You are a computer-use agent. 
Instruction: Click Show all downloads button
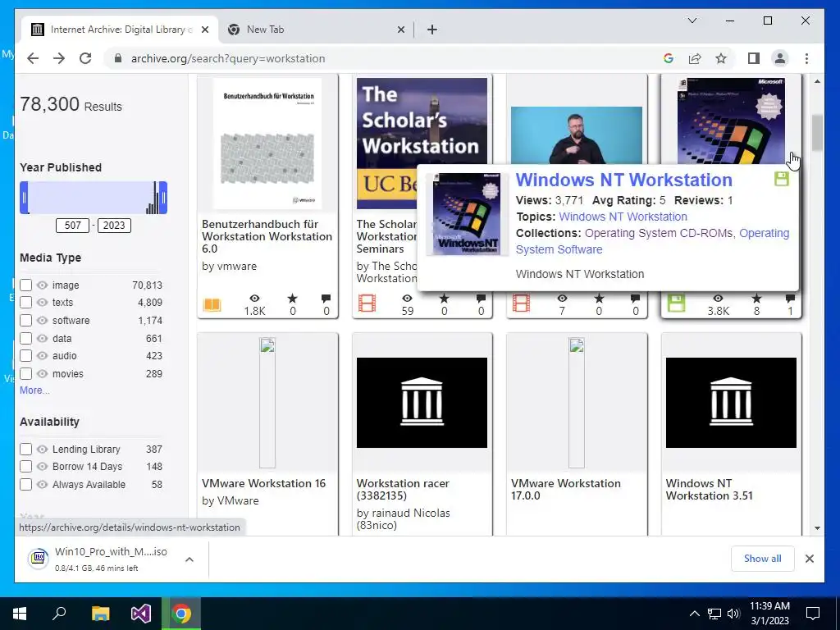pos(762,558)
